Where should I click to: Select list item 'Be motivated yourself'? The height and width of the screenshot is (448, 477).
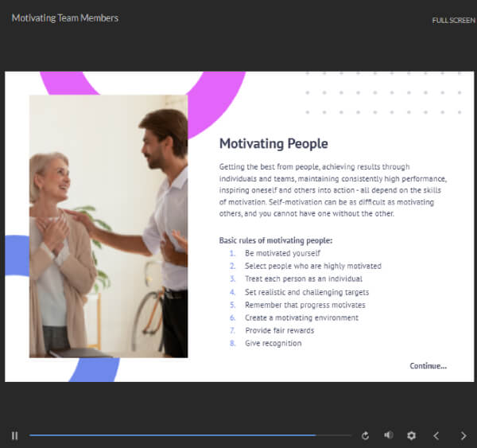(x=282, y=253)
